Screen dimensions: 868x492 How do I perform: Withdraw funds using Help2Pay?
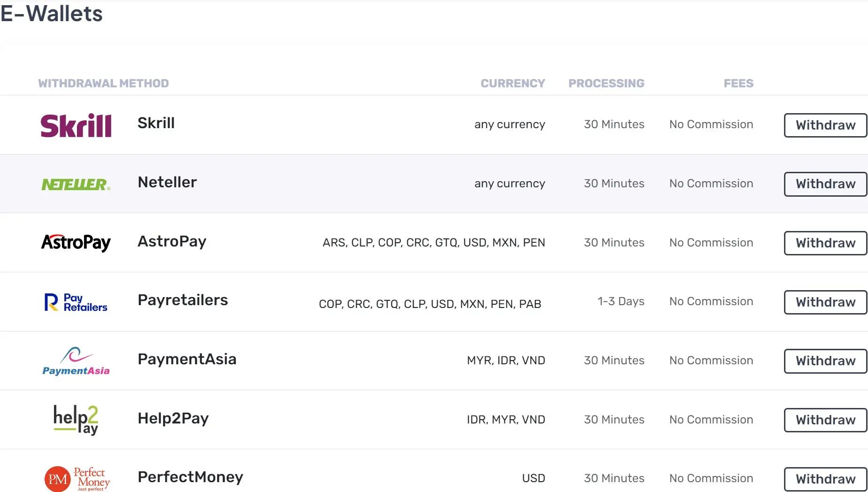[x=825, y=420]
